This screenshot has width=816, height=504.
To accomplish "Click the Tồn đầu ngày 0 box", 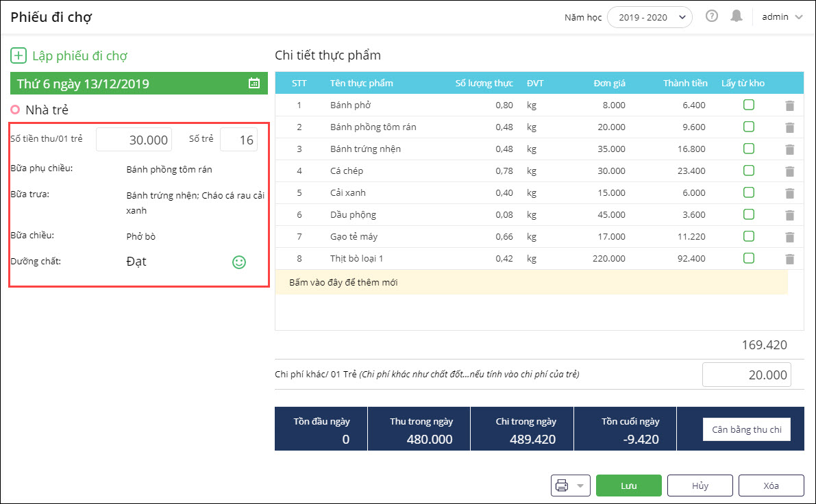I will 321,429.
